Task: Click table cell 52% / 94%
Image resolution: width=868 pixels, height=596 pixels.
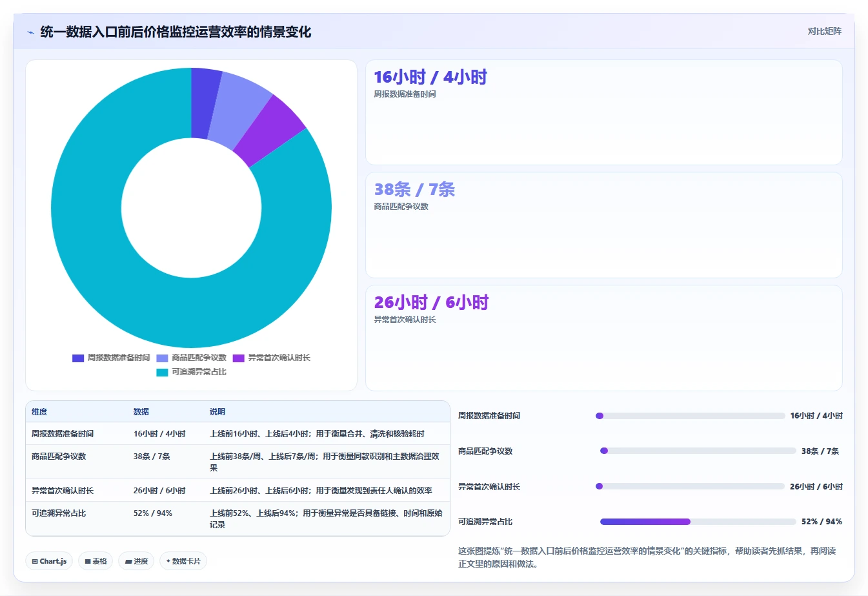Action: point(153,513)
